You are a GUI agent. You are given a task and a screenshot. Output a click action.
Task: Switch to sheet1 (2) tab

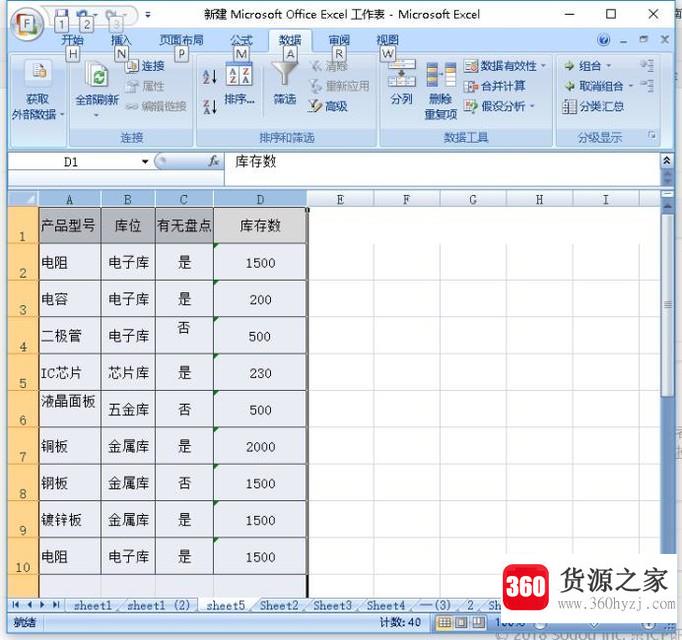159,605
